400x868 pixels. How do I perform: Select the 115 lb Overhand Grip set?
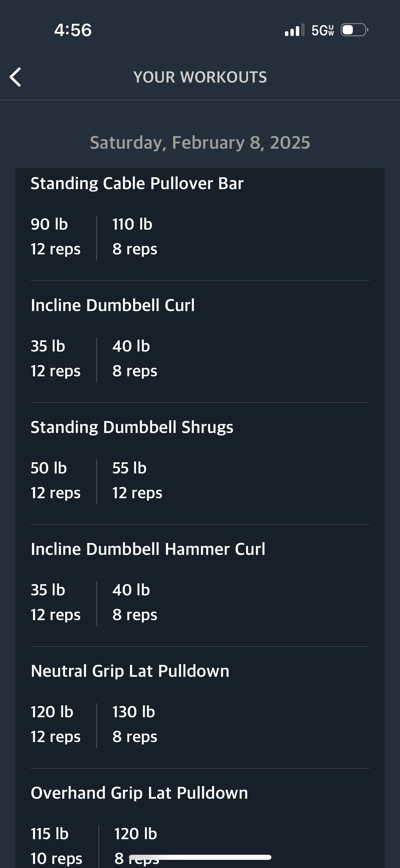click(x=56, y=846)
